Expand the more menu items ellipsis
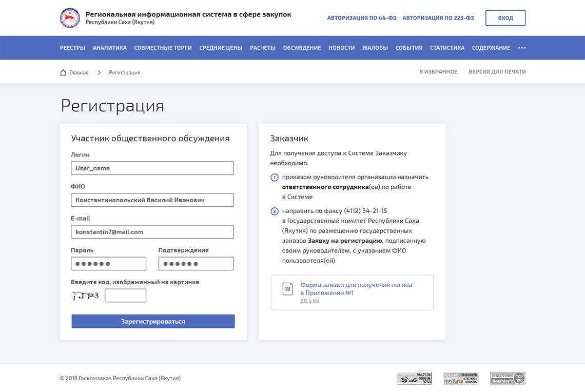Image resolution: width=585 pixels, height=392 pixels. pos(522,48)
